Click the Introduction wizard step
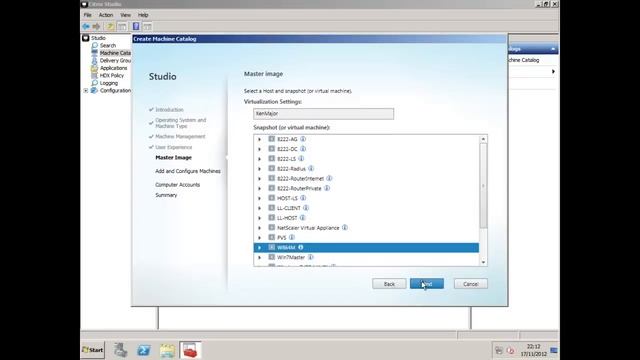640x360 pixels. 169,110
